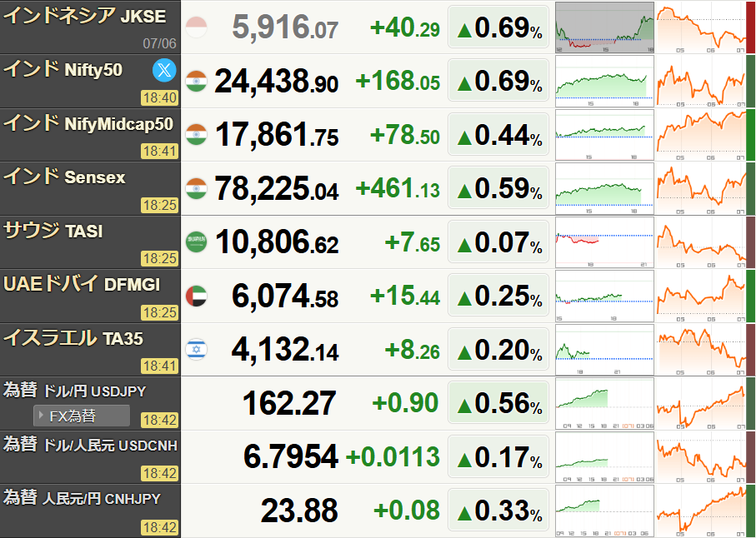This screenshot has height=538, width=756.
Task: Open the NifyMidcap50 orange multi-day chart
Action: point(701,135)
